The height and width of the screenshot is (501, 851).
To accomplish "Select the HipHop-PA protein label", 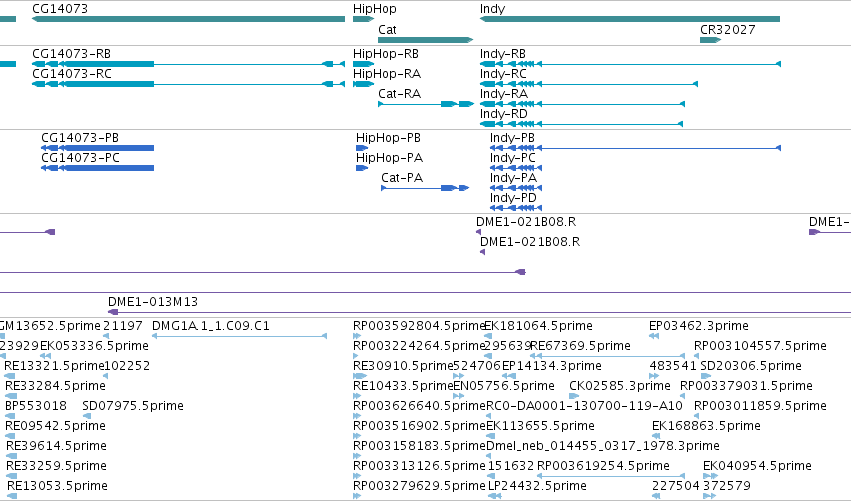I will 389,158.
